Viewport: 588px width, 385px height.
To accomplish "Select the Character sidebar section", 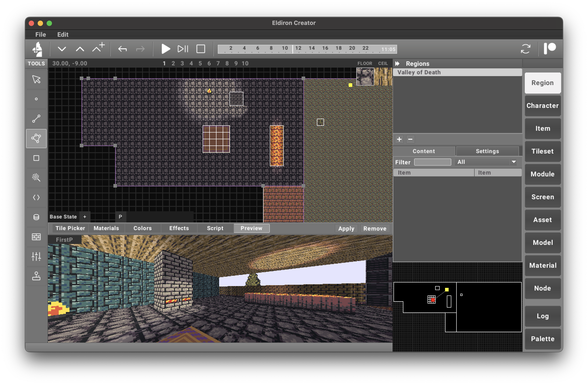I will point(543,106).
